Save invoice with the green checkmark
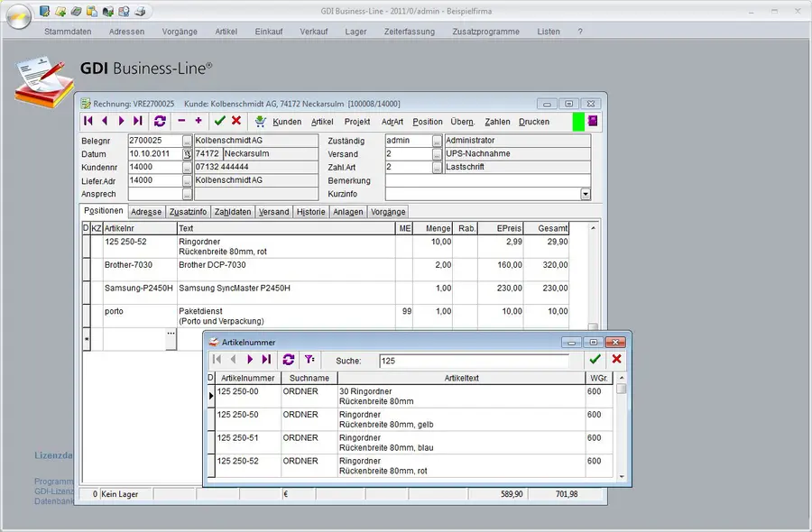Image resolution: width=812 pixels, height=532 pixels. pyautogui.click(x=219, y=121)
